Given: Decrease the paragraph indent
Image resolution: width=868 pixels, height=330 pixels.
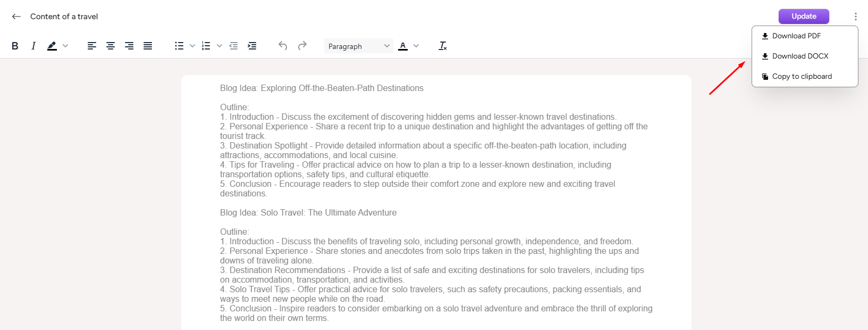Looking at the screenshot, I should coord(233,46).
